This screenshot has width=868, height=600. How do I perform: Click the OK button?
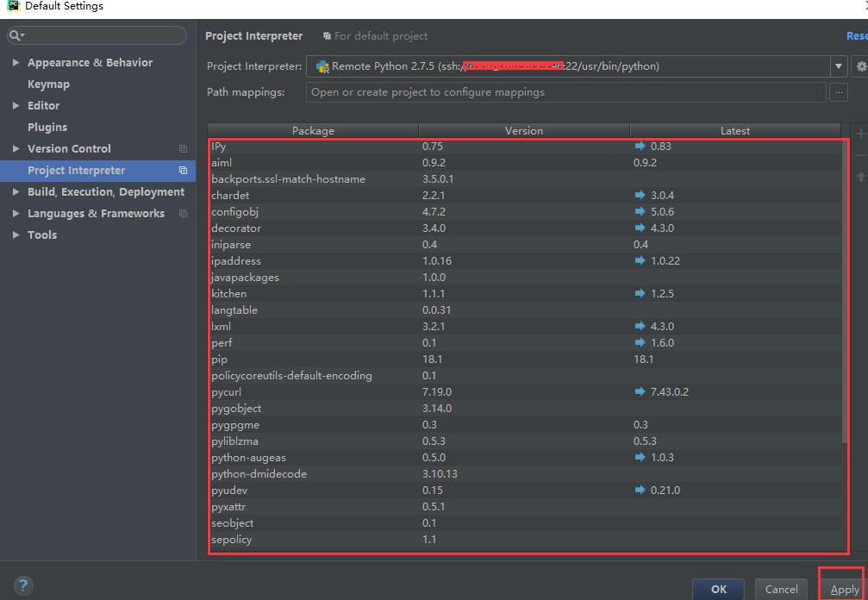(x=719, y=590)
